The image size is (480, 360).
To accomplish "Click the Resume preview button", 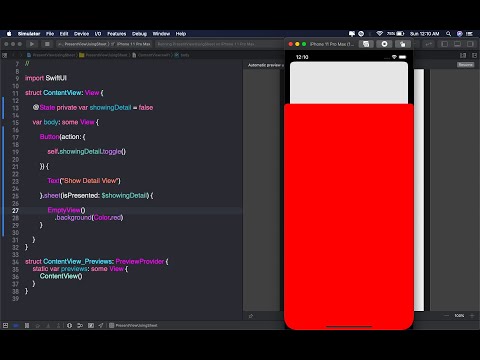I will click(x=465, y=65).
